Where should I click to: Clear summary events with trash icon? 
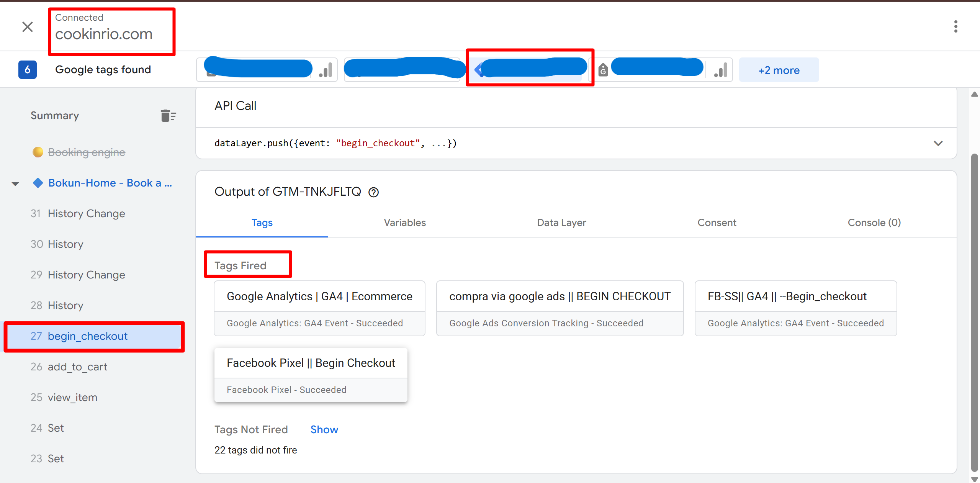click(168, 115)
